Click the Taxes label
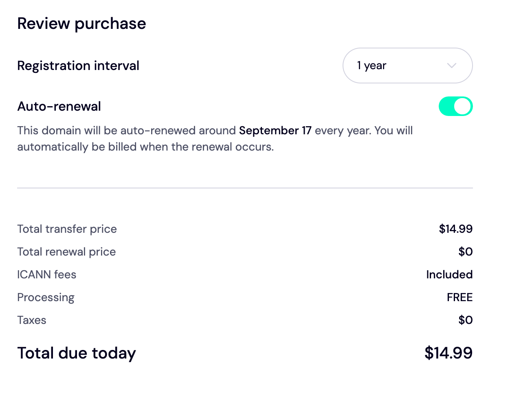This screenshot has width=532, height=398. click(x=32, y=320)
